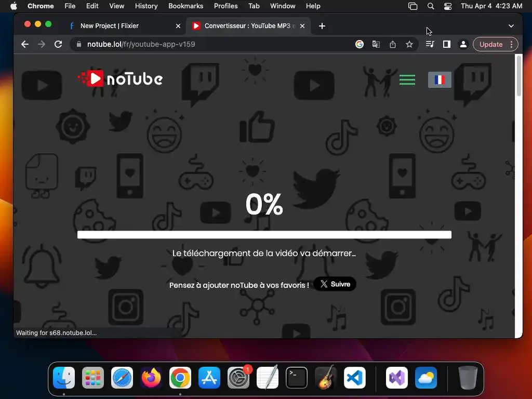Open the Edit menu

pos(92,6)
